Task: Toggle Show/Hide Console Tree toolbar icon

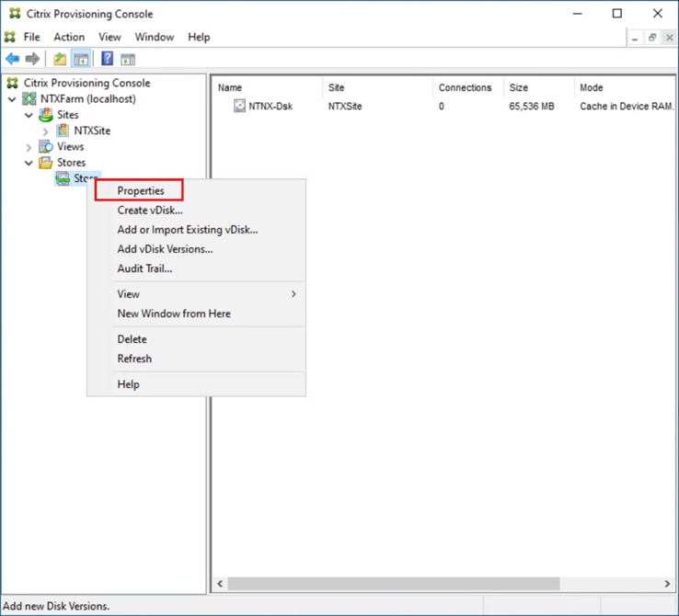Action: (81, 59)
